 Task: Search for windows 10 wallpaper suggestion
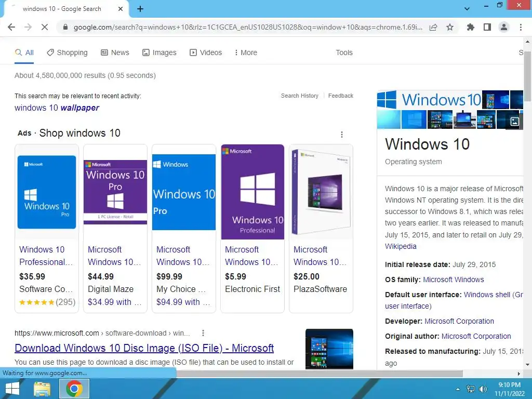[x=57, y=108]
